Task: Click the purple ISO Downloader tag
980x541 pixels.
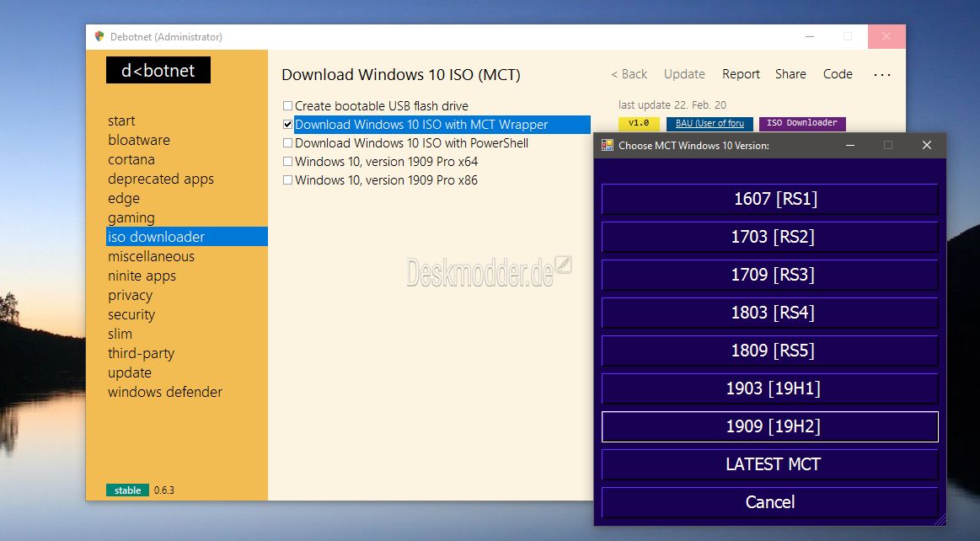Action: 802,123
